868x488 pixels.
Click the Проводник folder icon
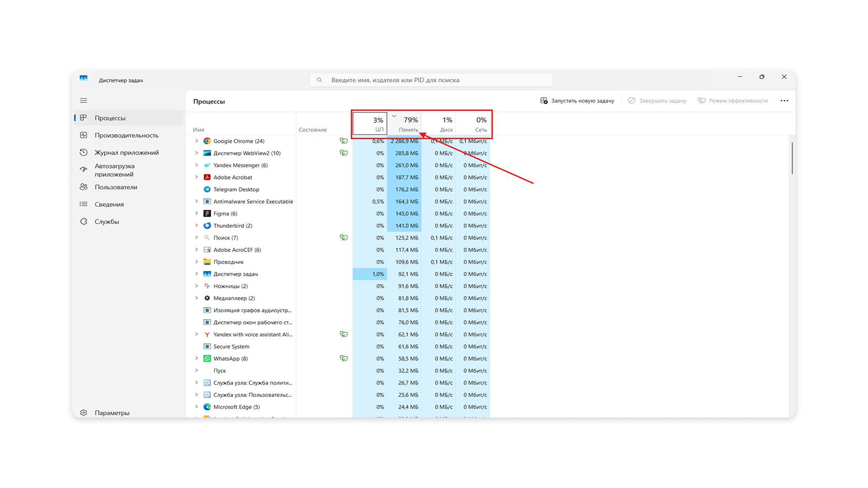click(207, 262)
